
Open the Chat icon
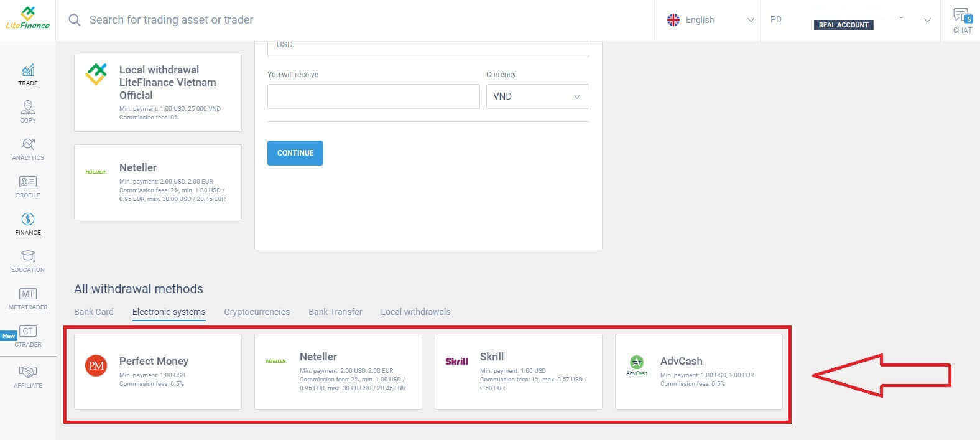click(962, 21)
